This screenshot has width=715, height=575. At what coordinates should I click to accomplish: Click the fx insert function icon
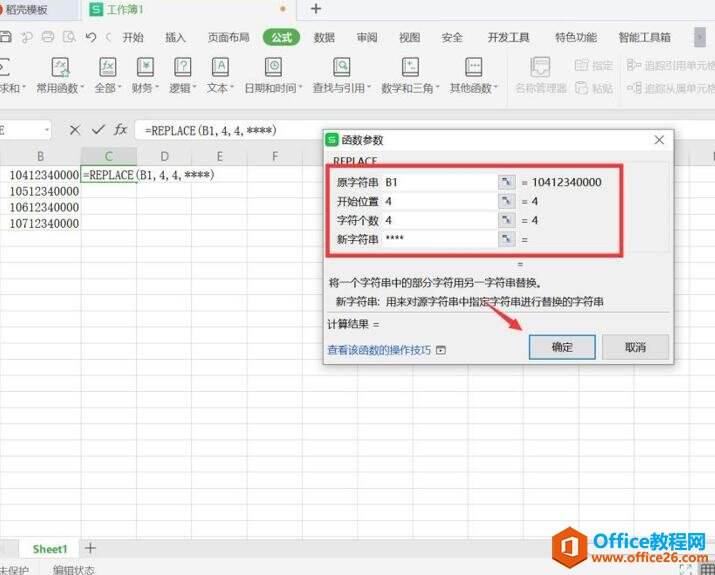tap(120, 130)
